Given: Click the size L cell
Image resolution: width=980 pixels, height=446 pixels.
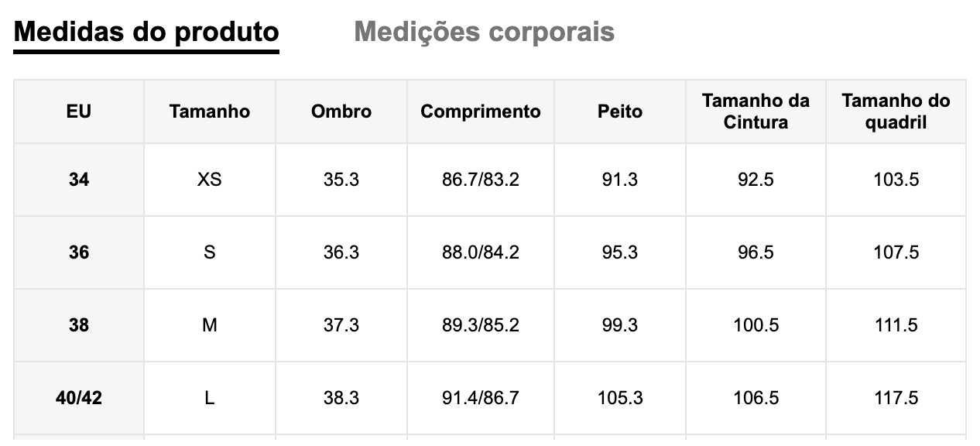Looking at the screenshot, I should tap(210, 398).
